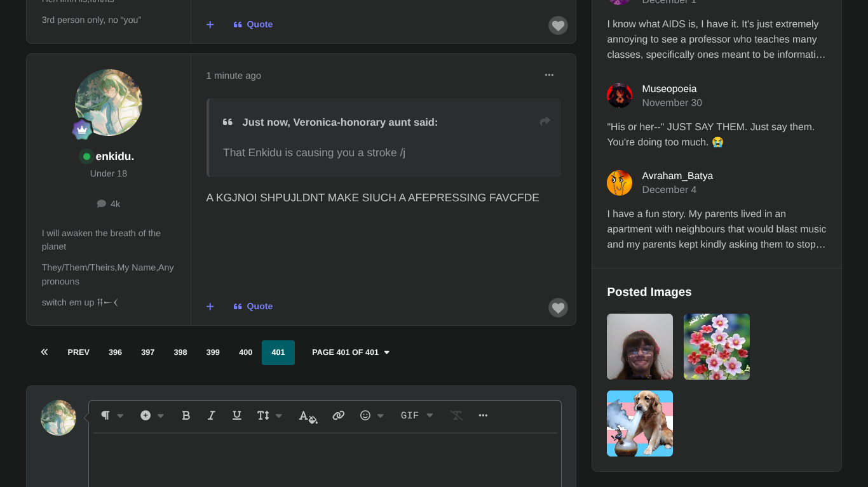Toggle multiquote plus on enkidu's post
The width and height of the screenshot is (868, 487).
tap(210, 307)
